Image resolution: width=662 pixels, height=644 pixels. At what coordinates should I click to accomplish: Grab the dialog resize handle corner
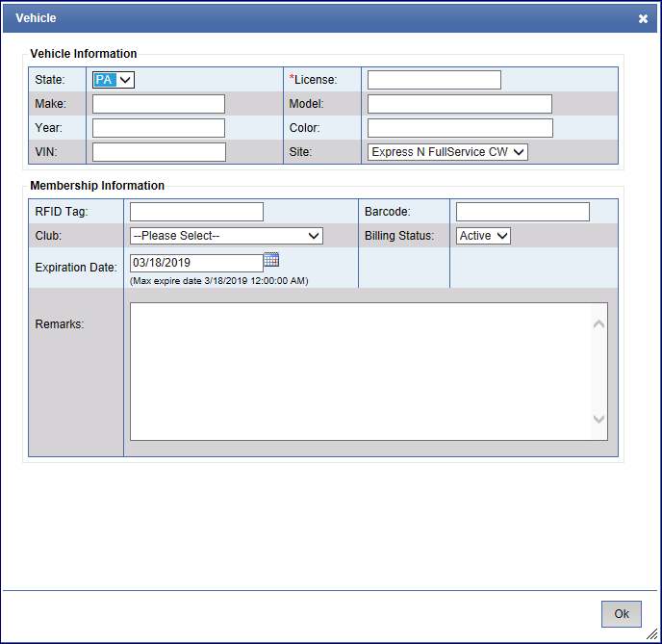(652, 634)
